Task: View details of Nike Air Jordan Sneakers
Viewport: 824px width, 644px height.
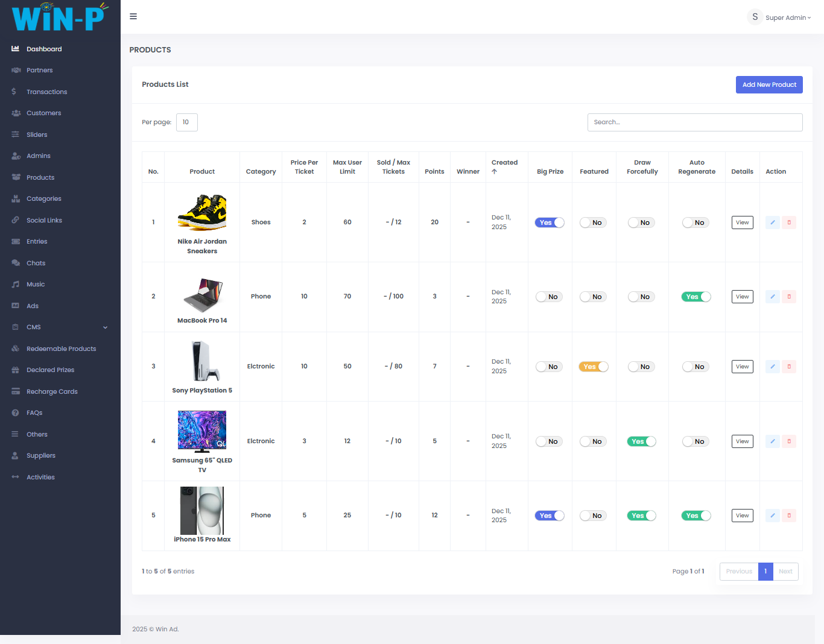Action: point(742,223)
